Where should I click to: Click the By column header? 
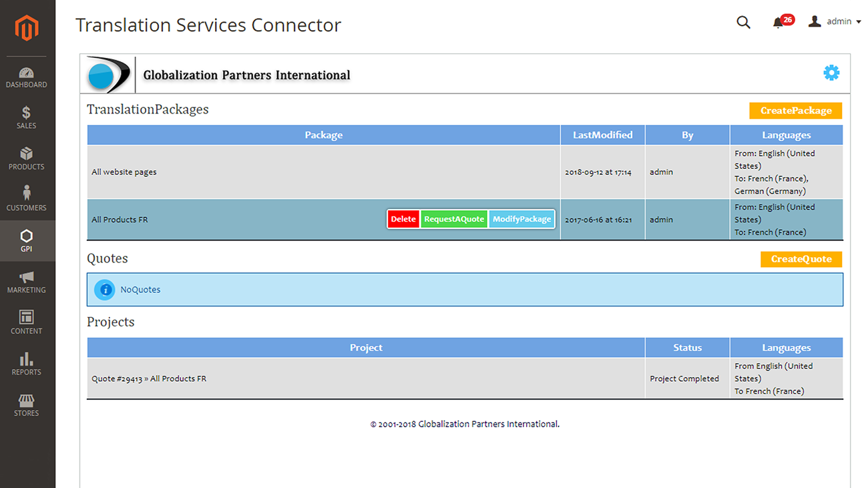[688, 135]
